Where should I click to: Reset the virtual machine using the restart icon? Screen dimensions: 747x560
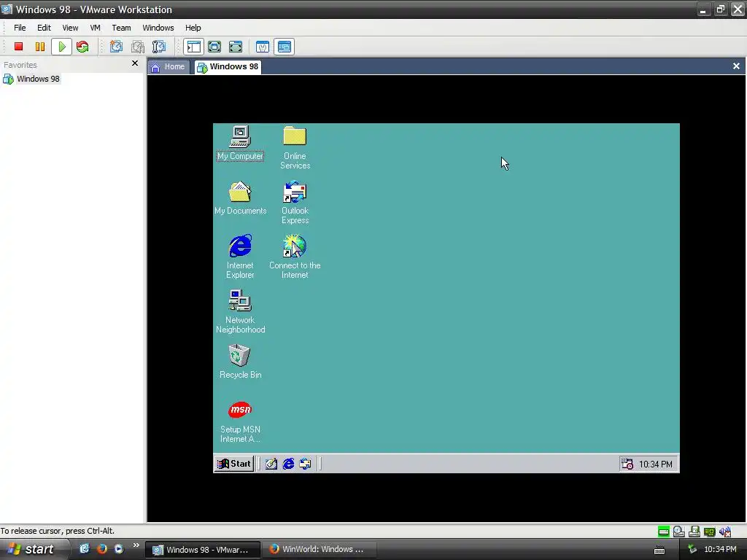tap(82, 47)
